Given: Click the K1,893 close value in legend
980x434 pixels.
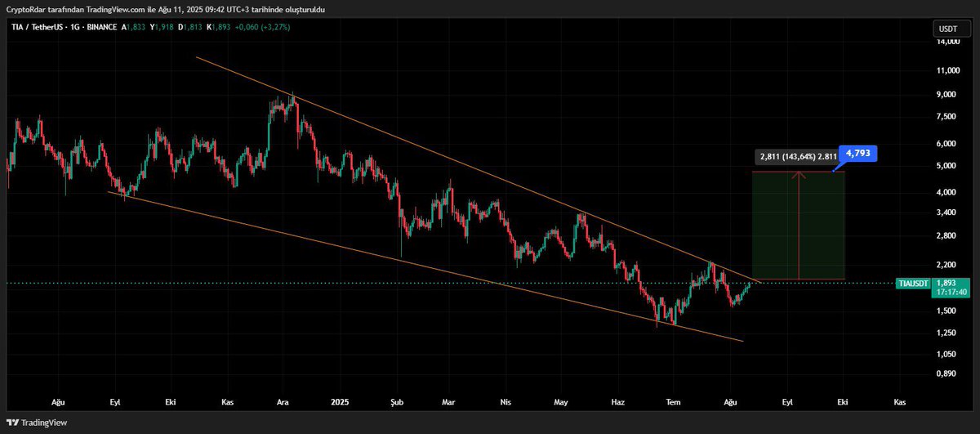Looking at the screenshot, I should point(220,27).
